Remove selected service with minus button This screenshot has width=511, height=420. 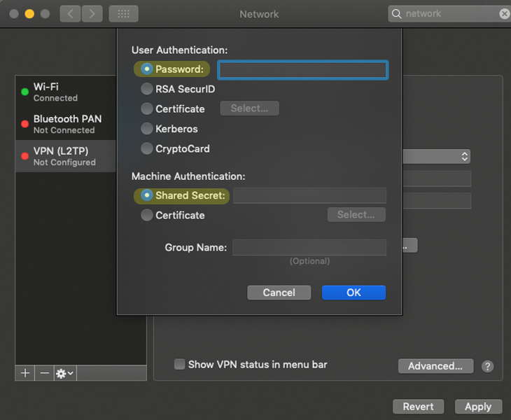click(44, 373)
